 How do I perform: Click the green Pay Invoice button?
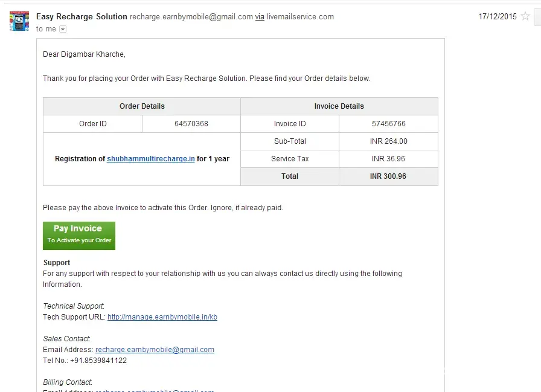pos(79,236)
